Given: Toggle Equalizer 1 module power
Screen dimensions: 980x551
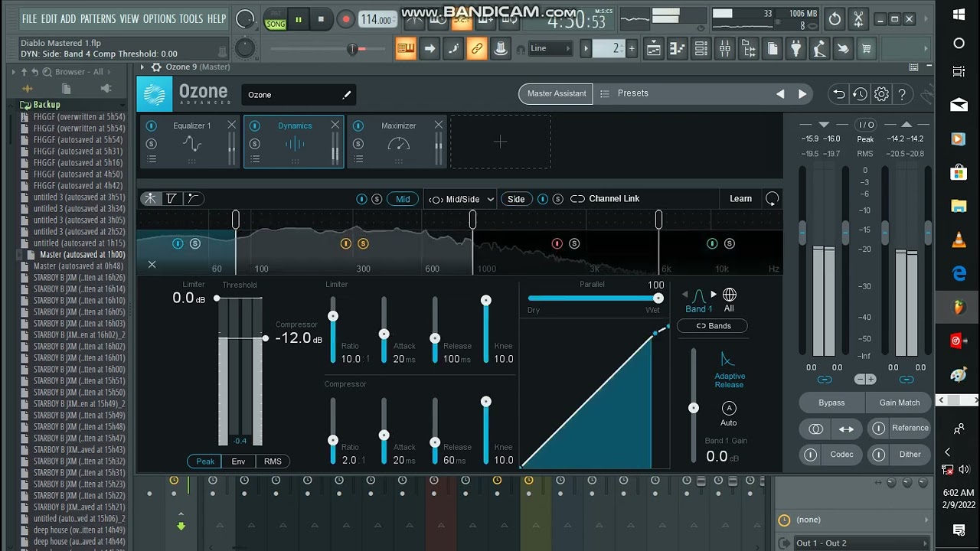Looking at the screenshot, I should [x=152, y=126].
